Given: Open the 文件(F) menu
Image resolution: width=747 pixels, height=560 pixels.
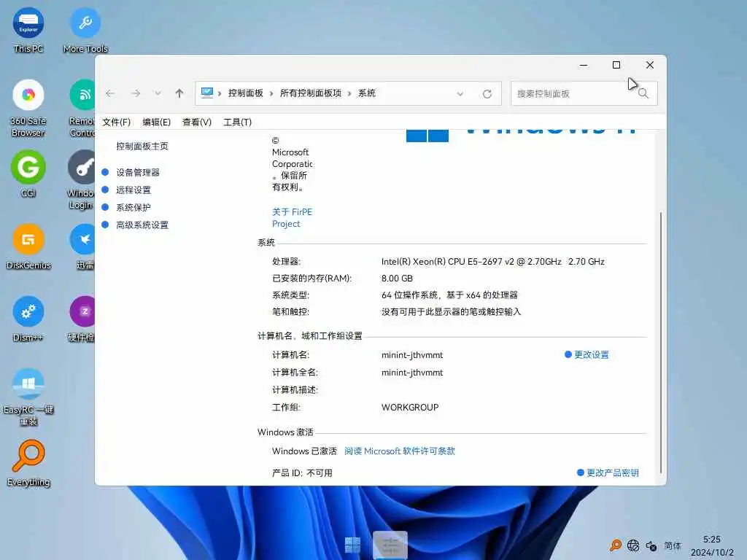Looking at the screenshot, I should coord(116,122).
